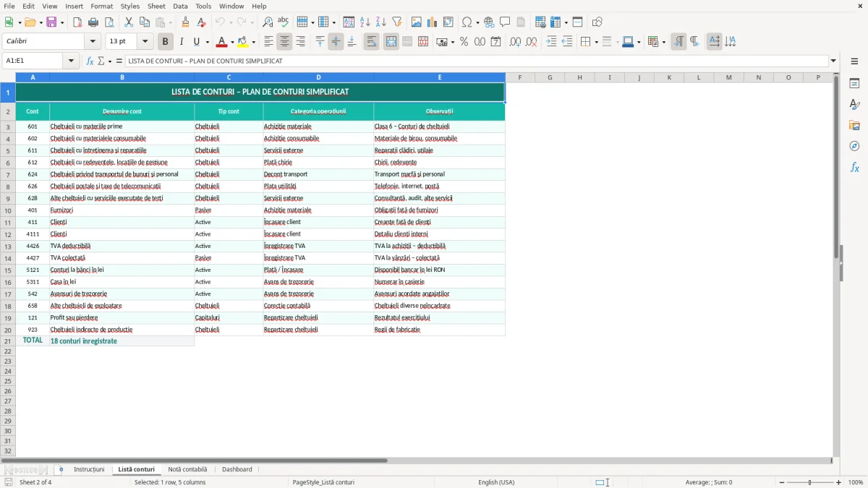
Task: Click Add Decimal Place icon
Action: [515, 42]
